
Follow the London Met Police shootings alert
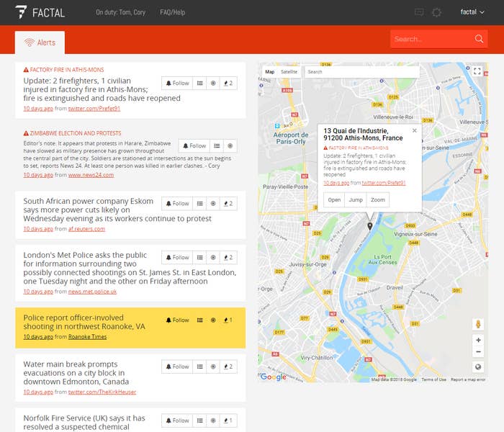177,258
